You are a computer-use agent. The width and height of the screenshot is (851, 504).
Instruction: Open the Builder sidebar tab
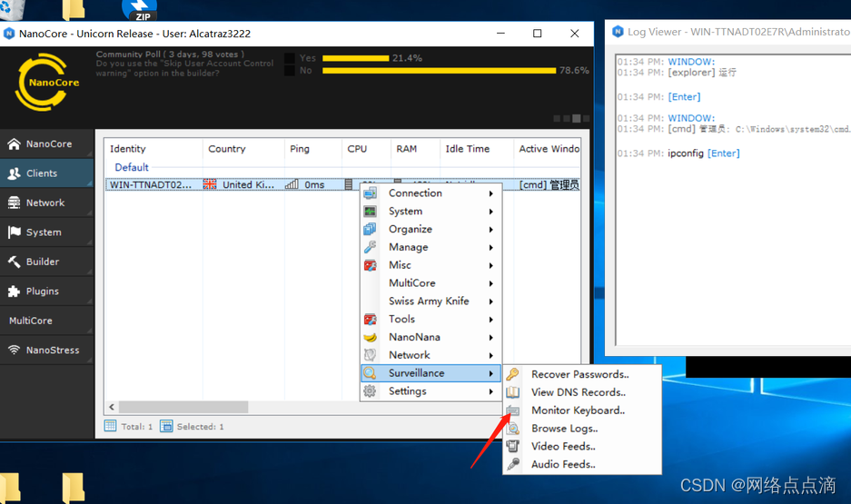coord(46,262)
